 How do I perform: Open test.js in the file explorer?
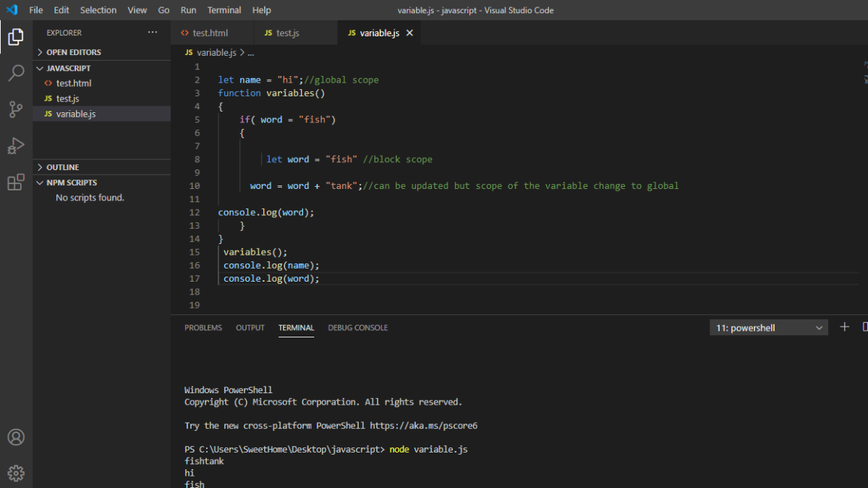(67, 98)
